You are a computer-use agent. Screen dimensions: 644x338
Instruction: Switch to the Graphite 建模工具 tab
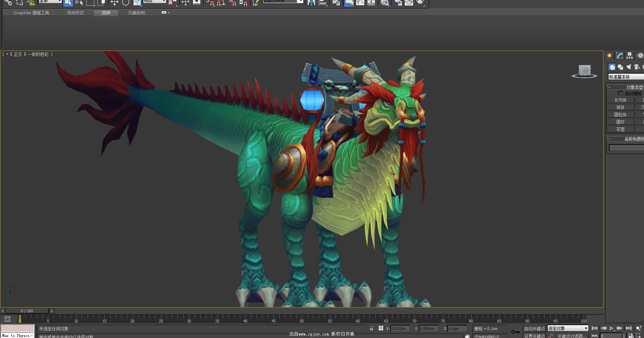click(x=31, y=13)
